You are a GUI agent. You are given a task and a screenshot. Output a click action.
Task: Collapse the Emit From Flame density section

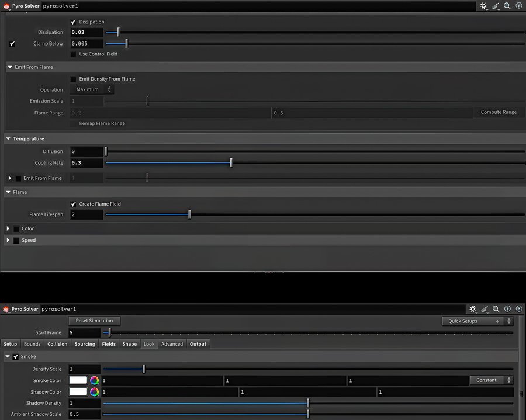10,67
